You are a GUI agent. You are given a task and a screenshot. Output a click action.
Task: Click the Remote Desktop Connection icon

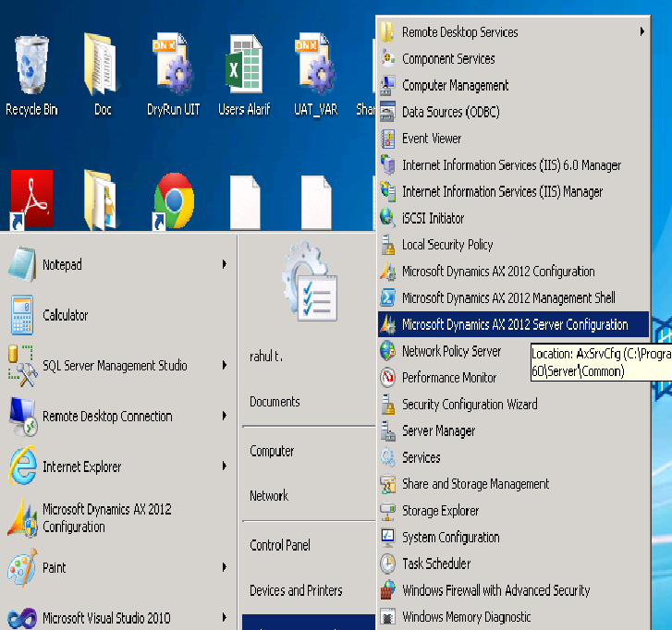click(23, 417)
